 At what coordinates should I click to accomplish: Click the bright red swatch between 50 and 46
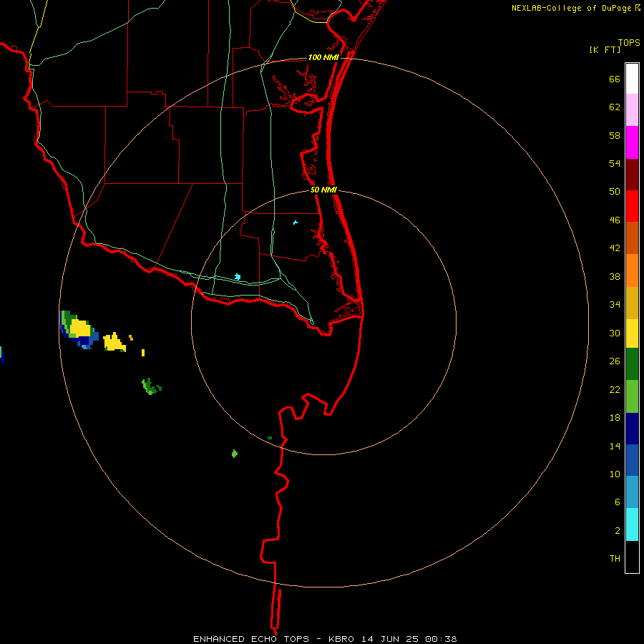[632, 206]
